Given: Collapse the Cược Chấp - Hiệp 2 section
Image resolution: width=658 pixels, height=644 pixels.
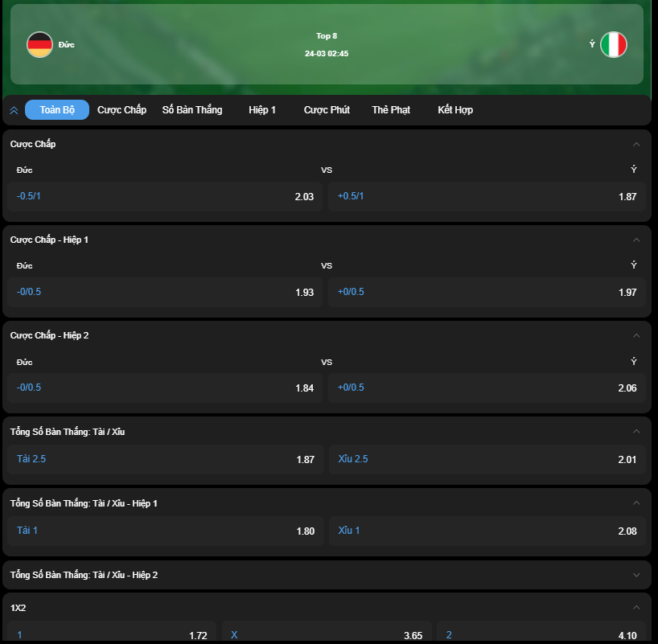Looking at the screenshot, I should click(x=636, y=335).
